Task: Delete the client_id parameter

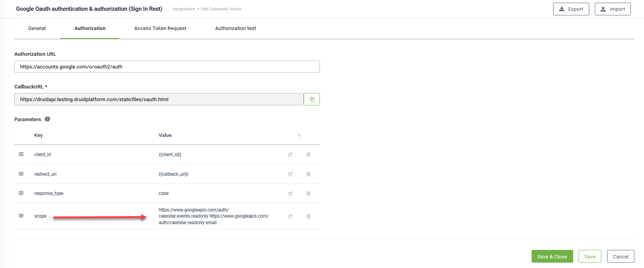Action: point(308,155)
